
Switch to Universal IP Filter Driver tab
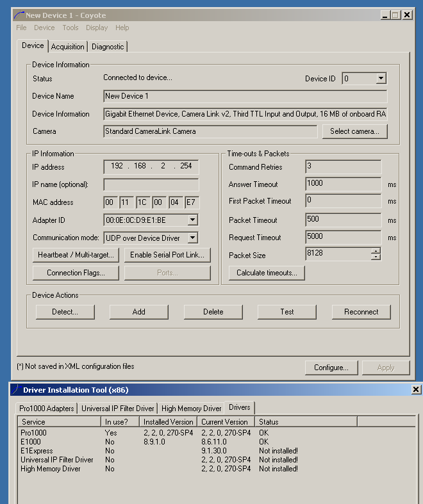(118, 409)
